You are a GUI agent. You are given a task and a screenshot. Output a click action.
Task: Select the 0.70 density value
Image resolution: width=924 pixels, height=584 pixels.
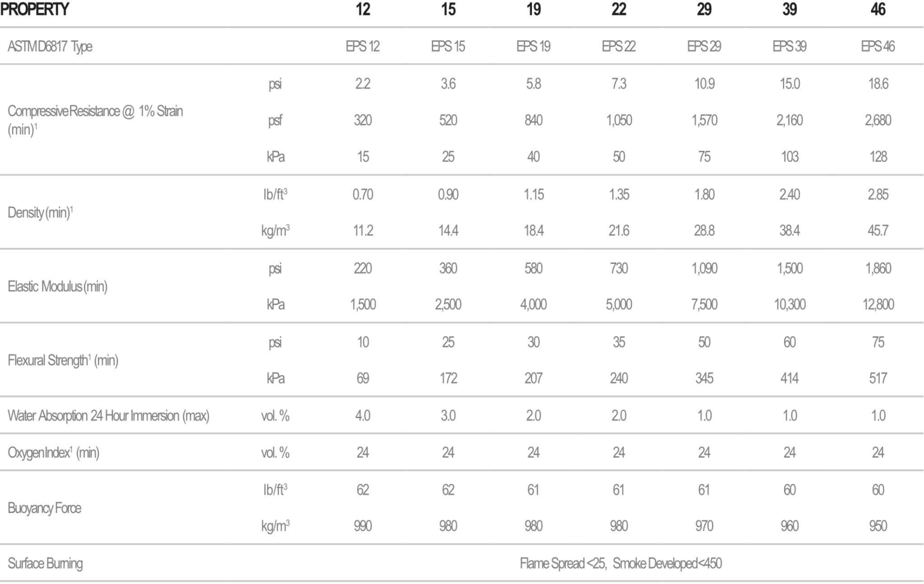pyautogui.click(x=363, y=194)
